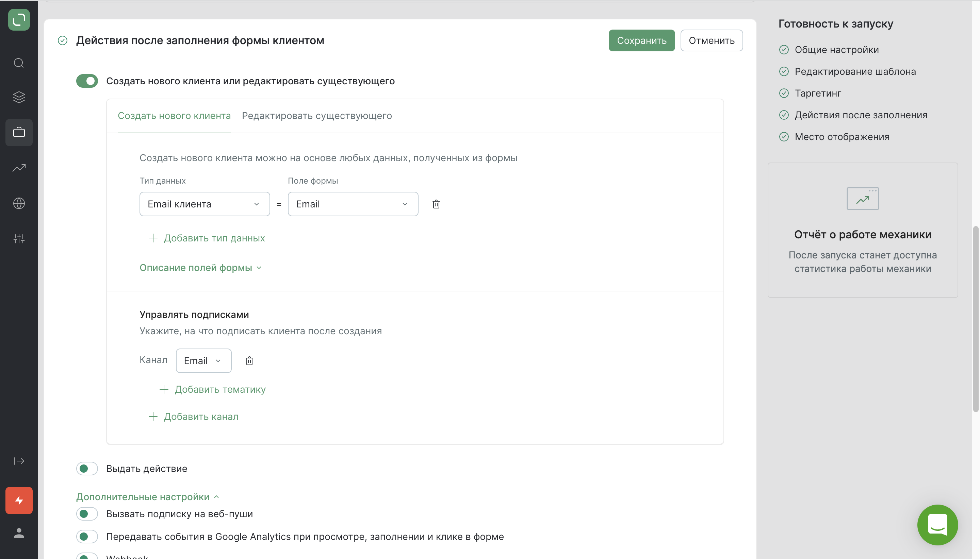Click the plus icon next to Добавить канал

[x=153, y=417]
